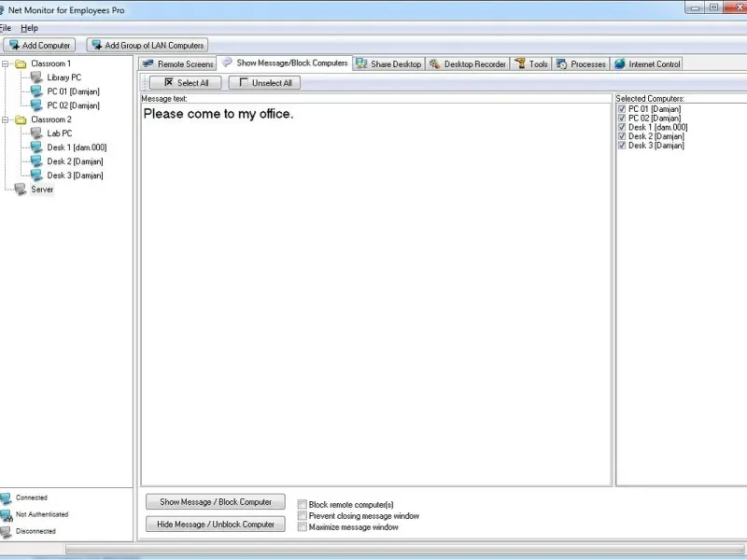Screen dimensions: 747x560
Task: Click Show Message / Block Computer button
Action: tap(216, 502)
